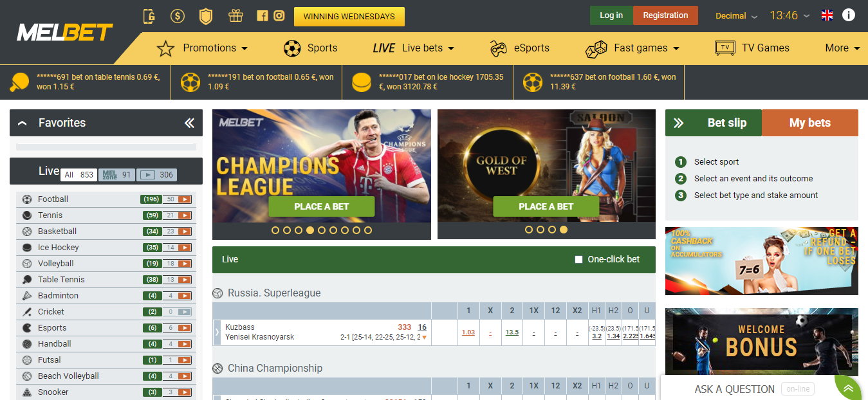
Task: Click the scroll-to-top green arrow icon
Action: [849, 388]
